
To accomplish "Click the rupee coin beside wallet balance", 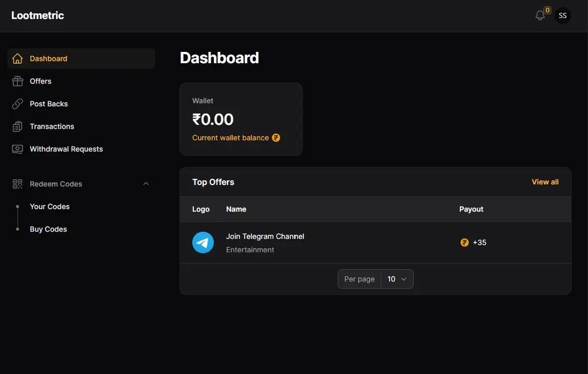I will [276, 138].
